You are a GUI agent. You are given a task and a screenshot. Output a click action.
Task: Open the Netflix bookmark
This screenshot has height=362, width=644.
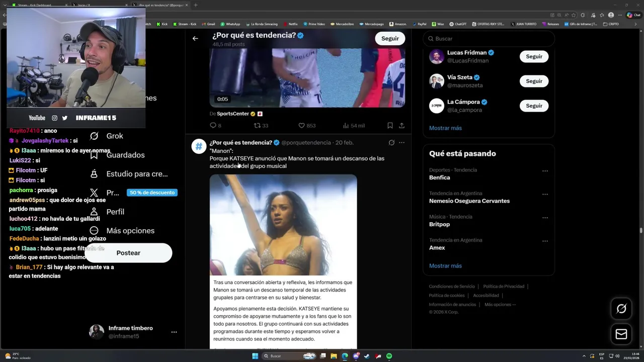290,24
